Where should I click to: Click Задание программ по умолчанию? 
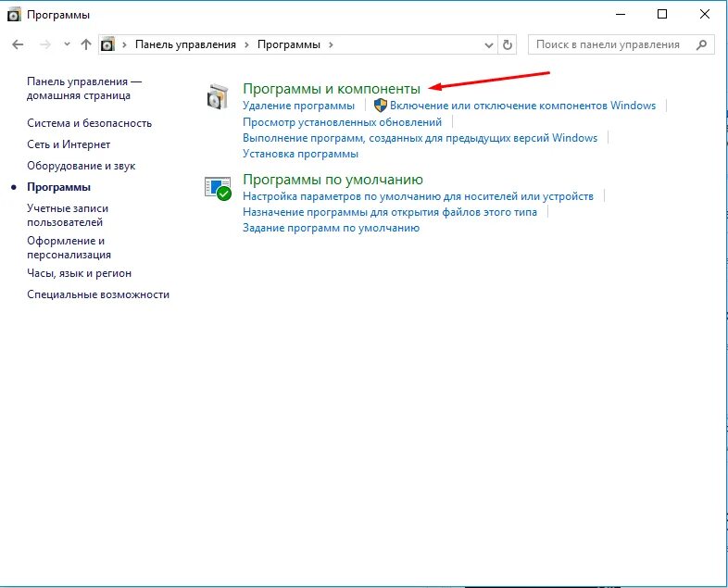[331, 228]
